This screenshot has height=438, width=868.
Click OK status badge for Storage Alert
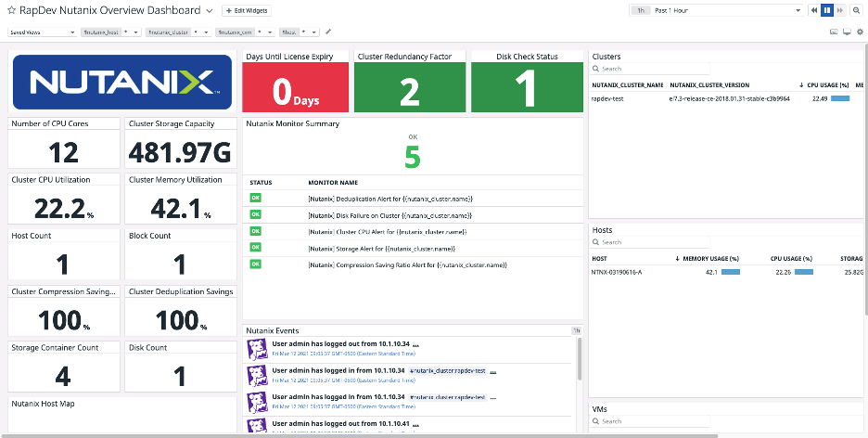click(255, 248)
